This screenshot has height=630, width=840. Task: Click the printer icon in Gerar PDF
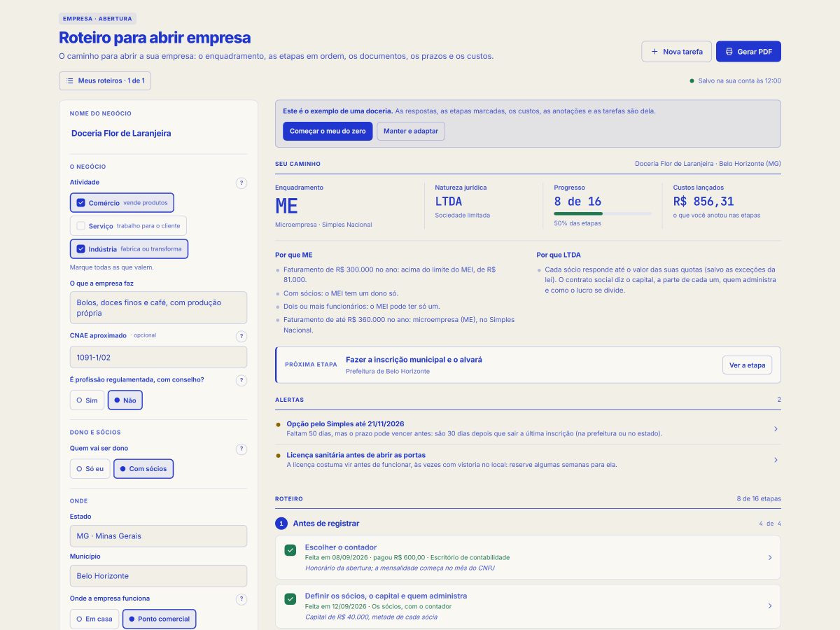click(x=729, y=52)
